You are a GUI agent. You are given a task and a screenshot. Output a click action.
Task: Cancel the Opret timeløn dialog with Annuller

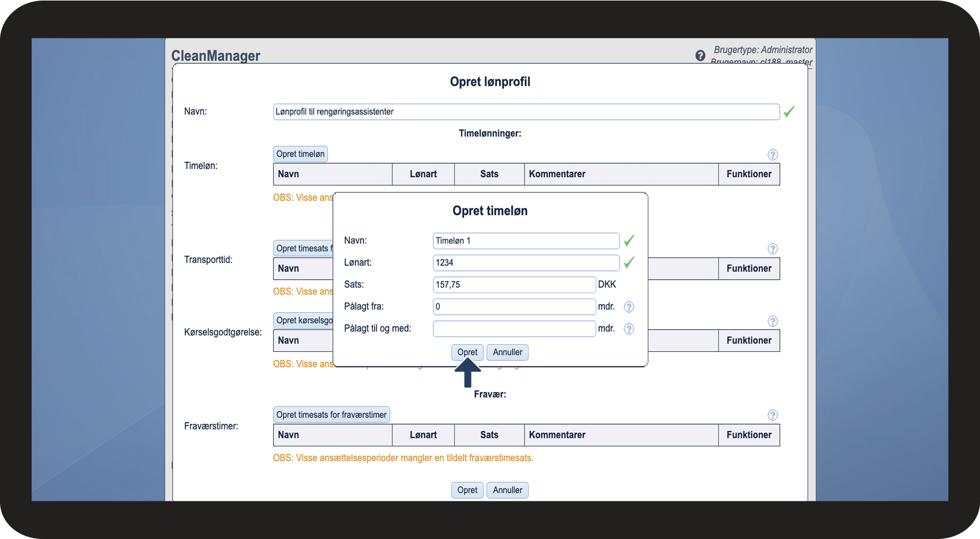[507, 352]
